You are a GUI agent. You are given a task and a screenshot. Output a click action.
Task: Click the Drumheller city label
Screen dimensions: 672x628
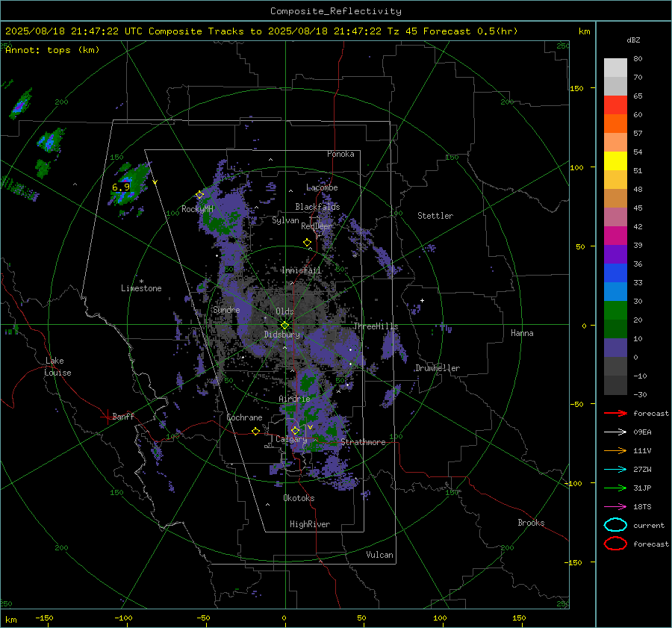pyautogui.click(x=438, y=368)
